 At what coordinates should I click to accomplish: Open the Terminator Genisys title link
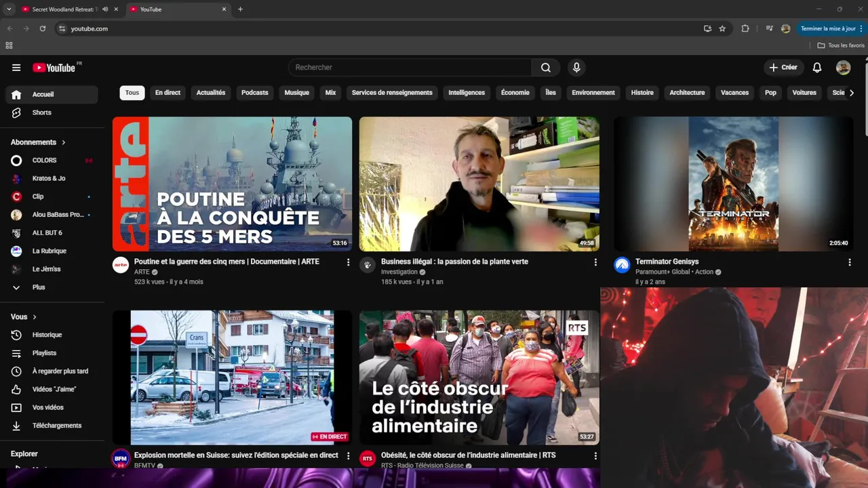(x=667, y=262)
